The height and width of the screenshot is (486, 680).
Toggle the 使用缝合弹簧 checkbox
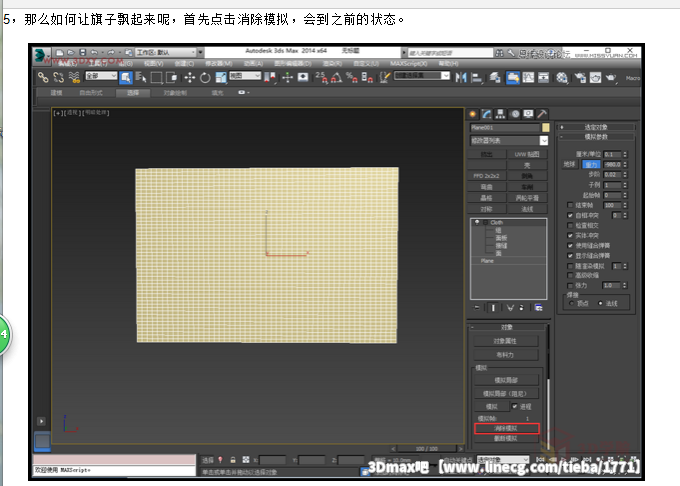click(x=570, y=245)
